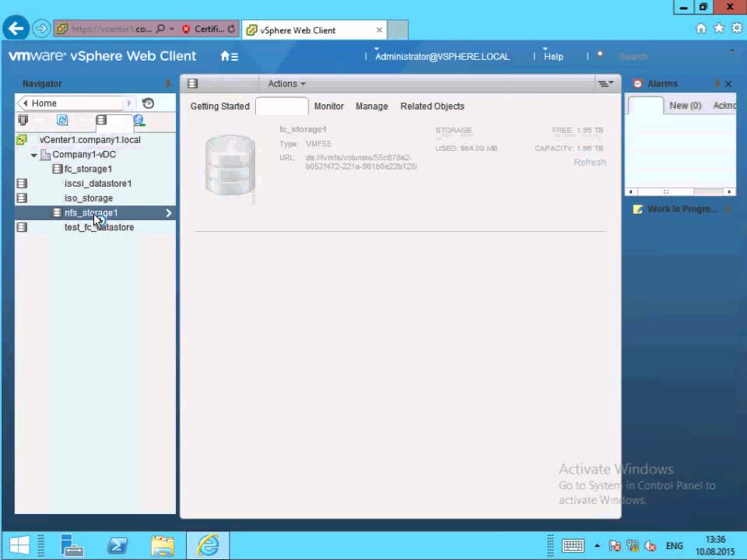Open a new browser tab

tap(398, 30)
